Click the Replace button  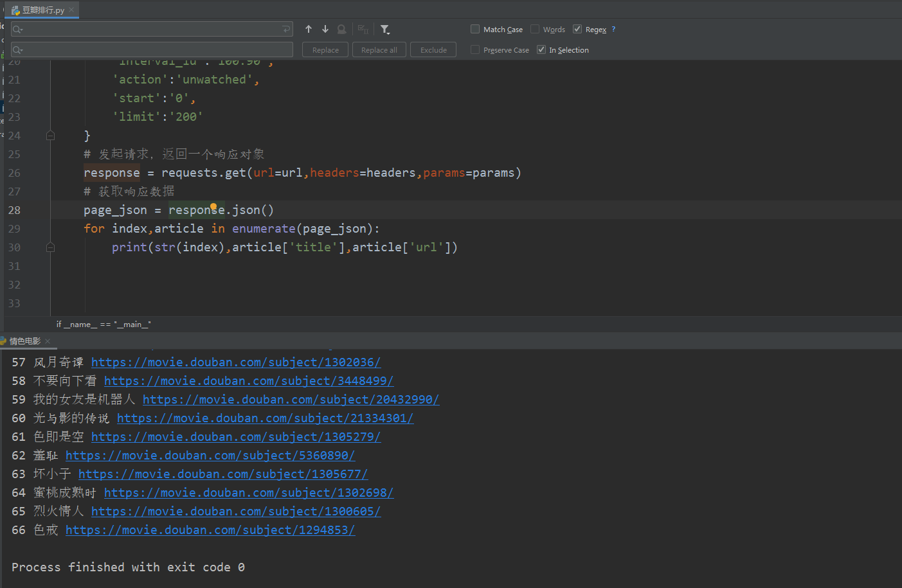[325, 49]
